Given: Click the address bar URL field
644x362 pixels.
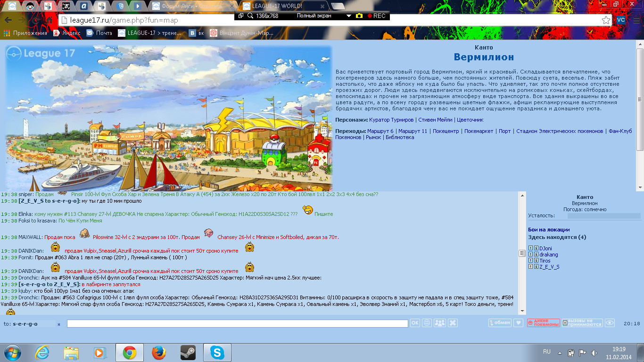Looking at the screenshot, I should coord(330,20).
